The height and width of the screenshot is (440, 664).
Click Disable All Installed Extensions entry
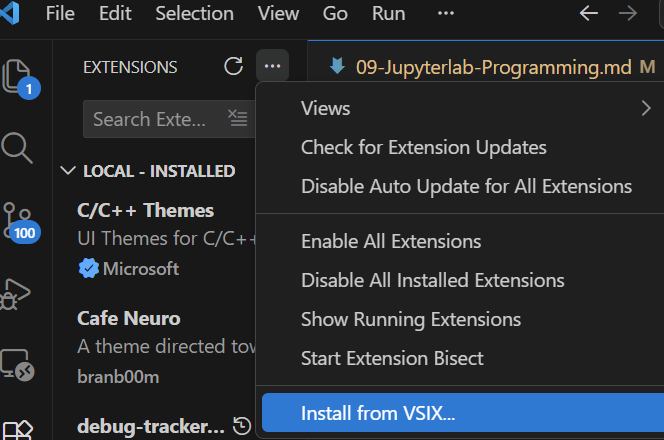point(432,280)
